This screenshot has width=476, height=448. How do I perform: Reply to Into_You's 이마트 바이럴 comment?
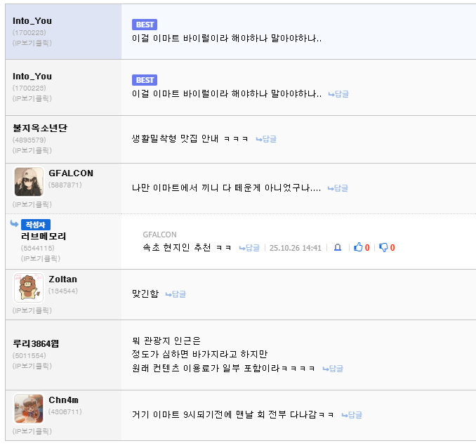tap(338, 94)
